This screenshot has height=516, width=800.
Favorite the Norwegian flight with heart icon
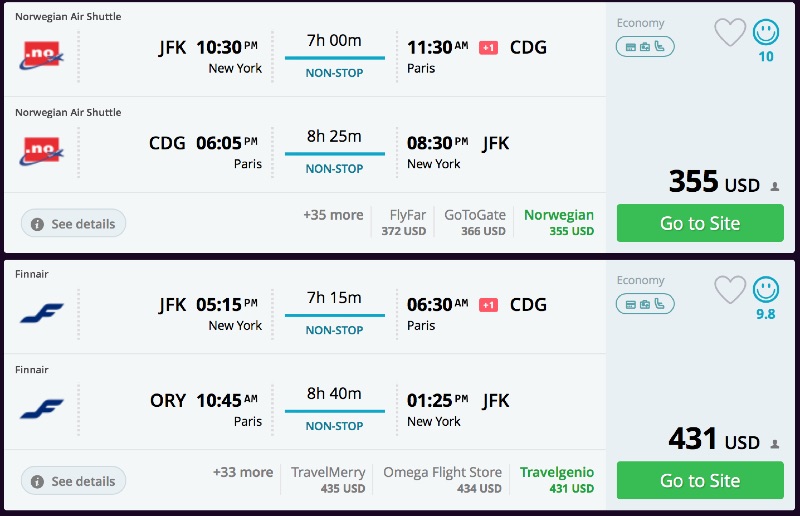(730, 32)
